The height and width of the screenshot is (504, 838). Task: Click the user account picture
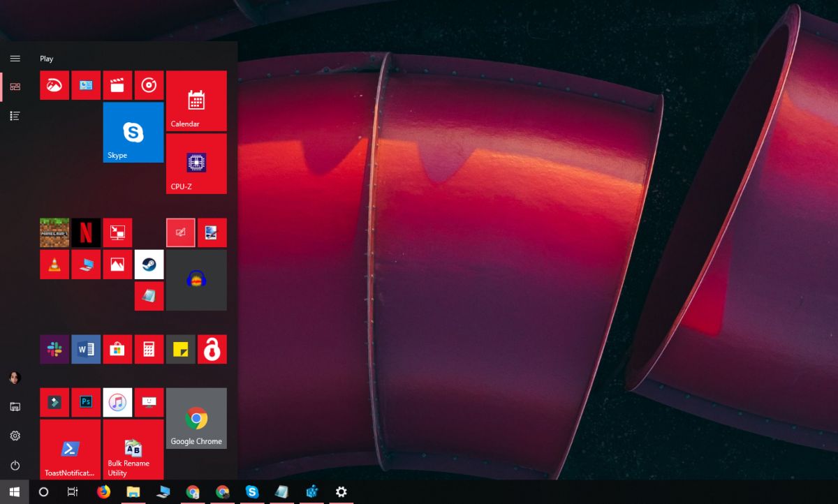(x=15, y=377)
